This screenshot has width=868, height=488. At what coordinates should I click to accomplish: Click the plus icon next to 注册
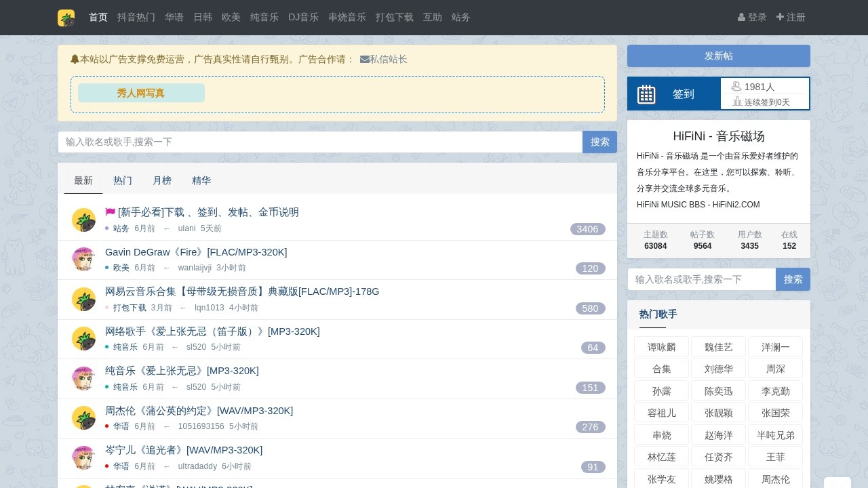click(x=780, y=18)
